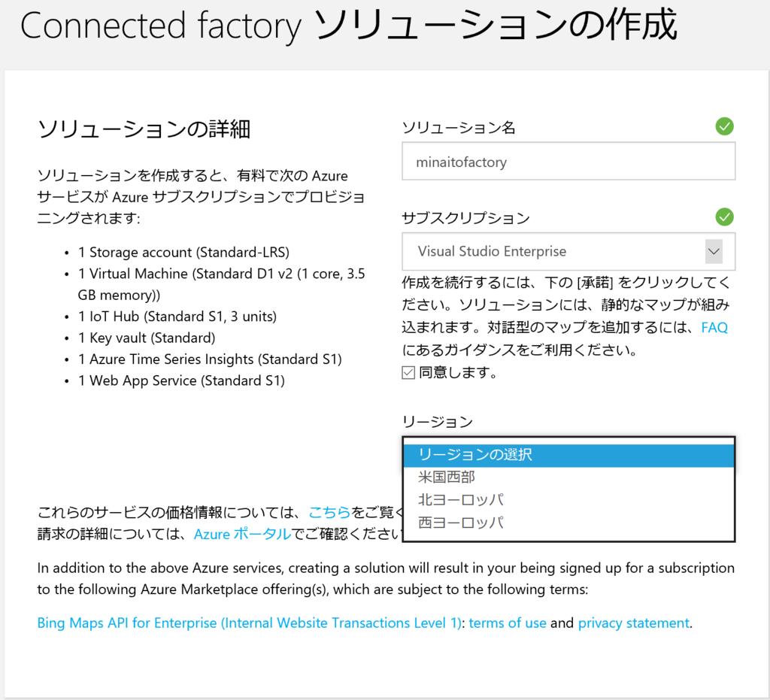770x700 pixels.
Task: Click the '1 IoT Hub (Standard S1, 3 units)' item
Action: pos(177,317)
